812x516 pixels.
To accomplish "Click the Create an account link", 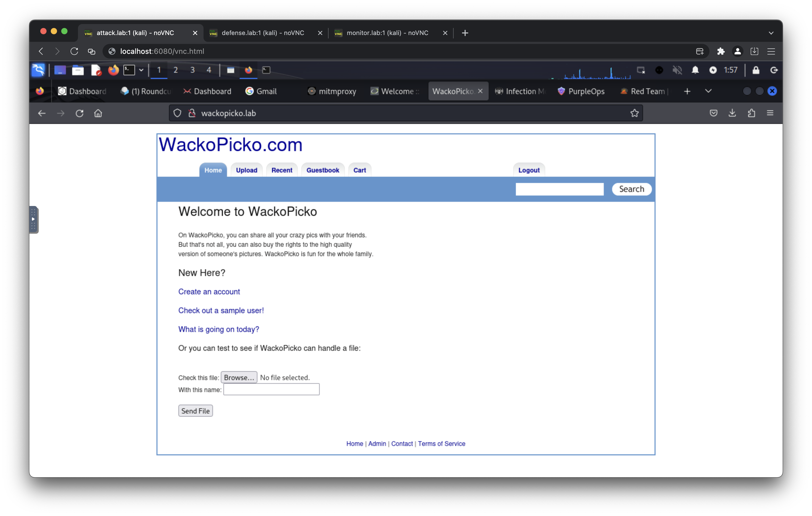I will tap(209, 291).
